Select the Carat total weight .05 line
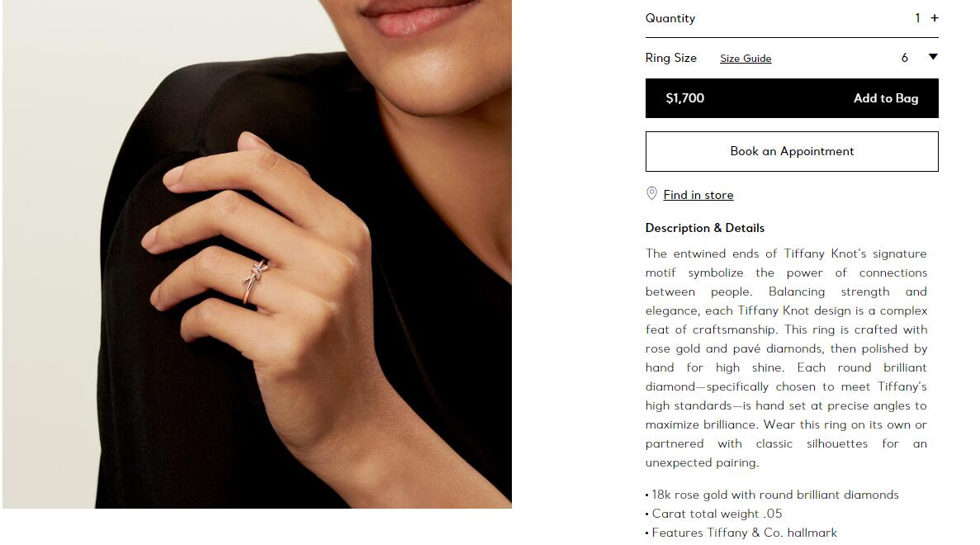This screenshot has width=980, height=545. pyautogui.click(x=714, y=514)
